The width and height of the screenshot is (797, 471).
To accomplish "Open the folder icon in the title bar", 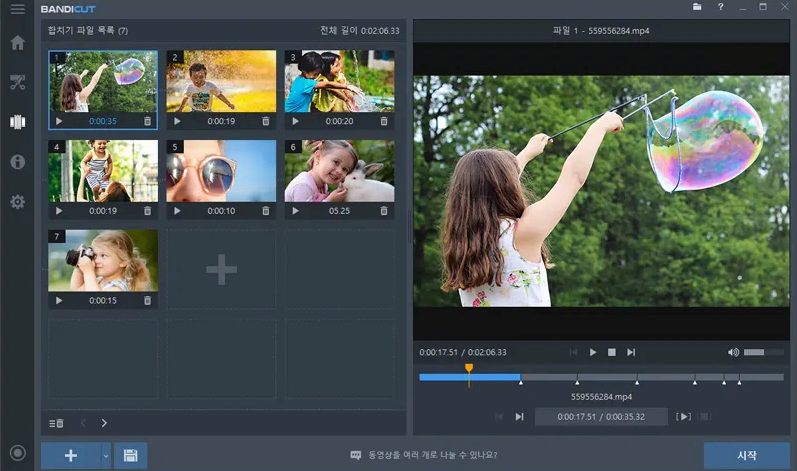I will coord(697,7).
